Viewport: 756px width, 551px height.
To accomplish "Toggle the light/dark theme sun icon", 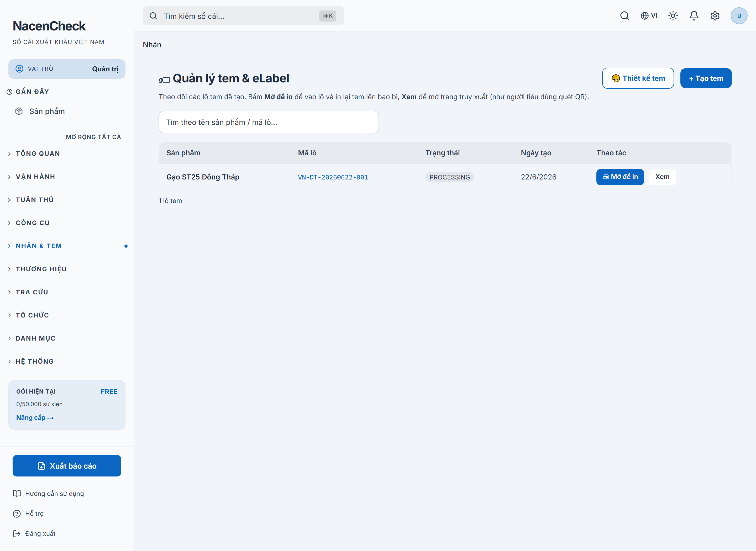I will [x=673, y=16].
